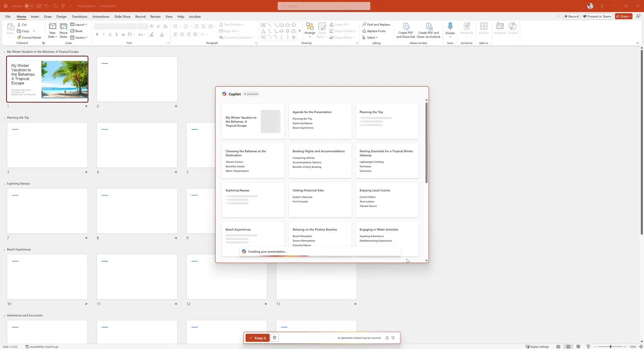The image size is (644, 349).
Task: Collapse the Planning the Trip section
Action: click(x=5, y=117)
